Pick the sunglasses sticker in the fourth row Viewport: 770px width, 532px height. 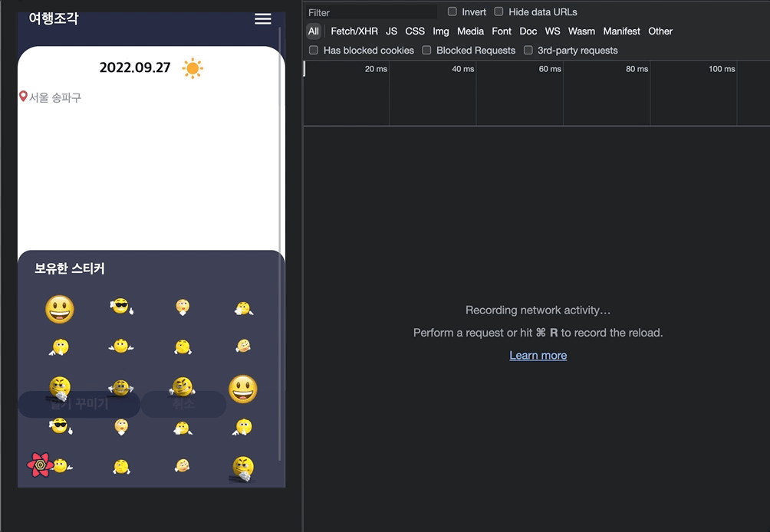tap(61, 426)
